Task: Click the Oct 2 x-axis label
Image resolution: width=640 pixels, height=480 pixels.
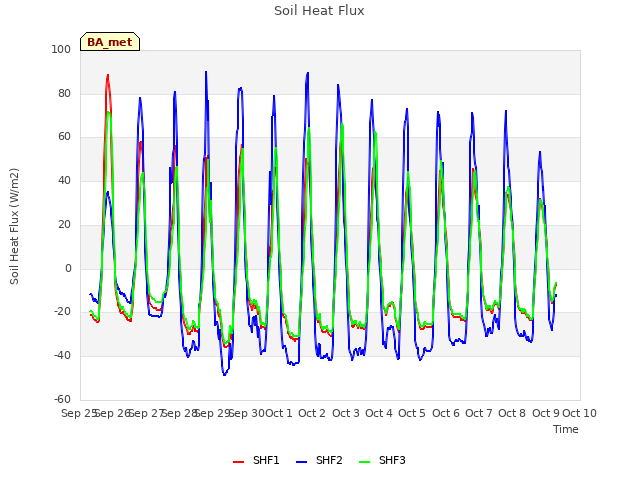Action: click(312, 413)
